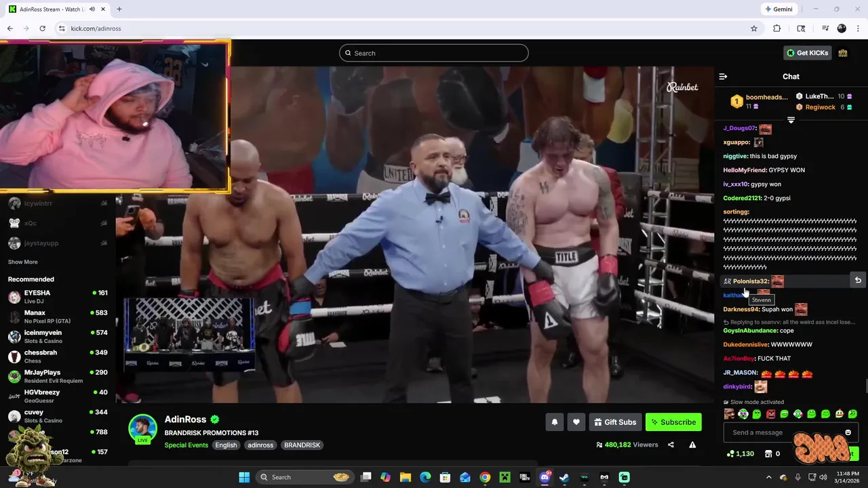
Task: Click the report warning triangle icon
Action: (x=692, y=445)
